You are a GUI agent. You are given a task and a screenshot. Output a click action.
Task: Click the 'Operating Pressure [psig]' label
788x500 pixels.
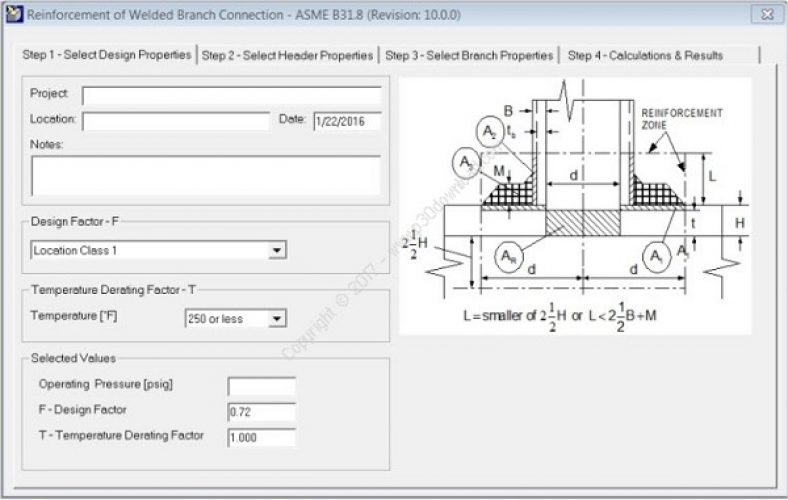click(x=106, y=384)
